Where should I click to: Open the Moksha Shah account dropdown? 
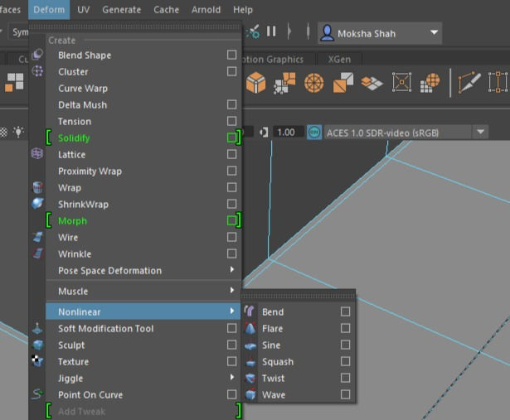(380, 33)
